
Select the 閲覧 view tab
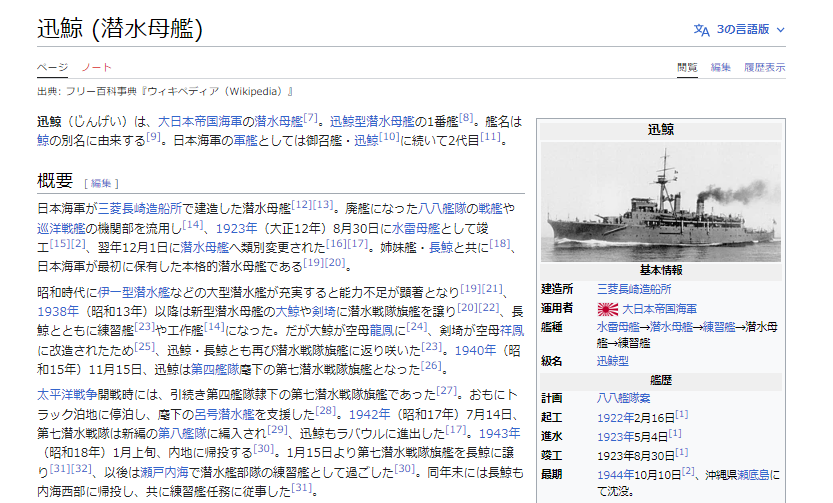687,67
